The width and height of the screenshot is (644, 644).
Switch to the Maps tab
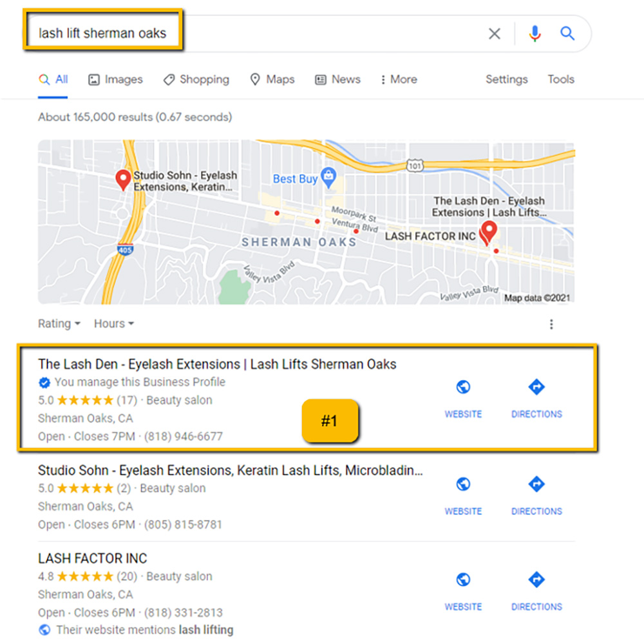click(272, 79)
